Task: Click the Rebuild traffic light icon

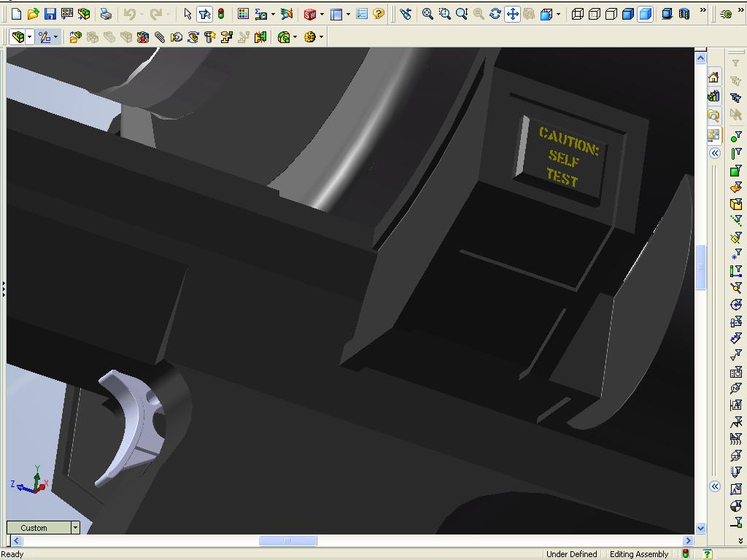Action: [x=221, y=14]
